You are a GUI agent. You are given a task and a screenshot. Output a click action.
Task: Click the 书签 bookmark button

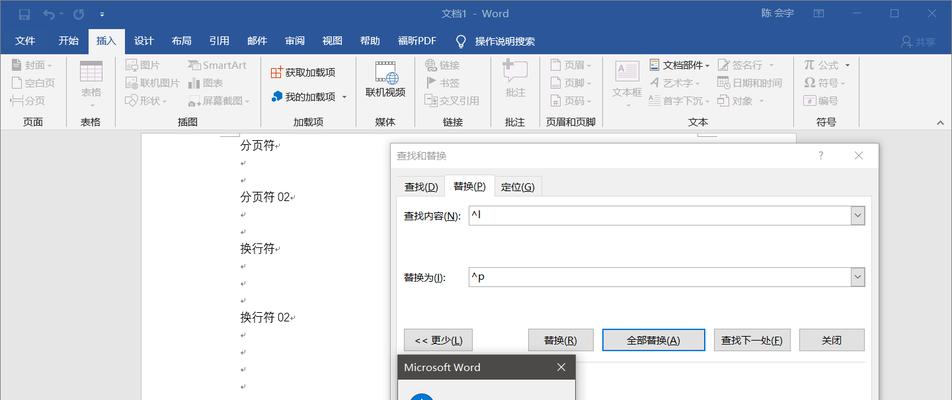tap(442, 83)
